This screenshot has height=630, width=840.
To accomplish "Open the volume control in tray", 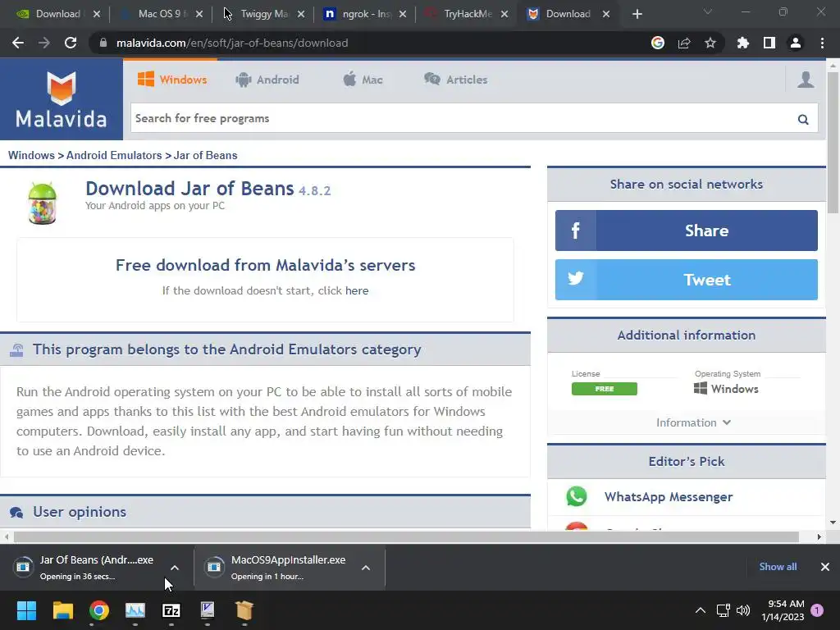I will [743, 610].
